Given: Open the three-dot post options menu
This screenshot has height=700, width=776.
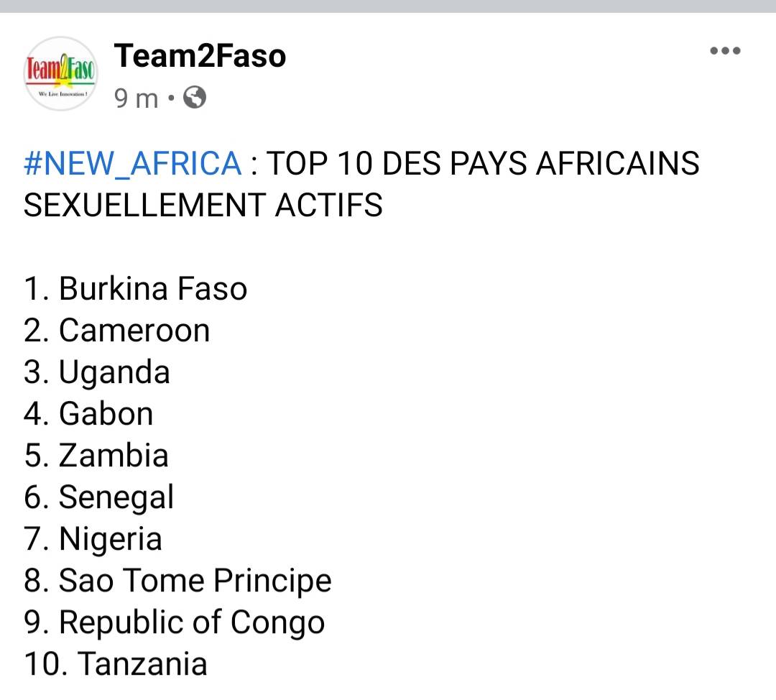Looking at the screenshot, I should pyautogui.click(x=725, y=50).
